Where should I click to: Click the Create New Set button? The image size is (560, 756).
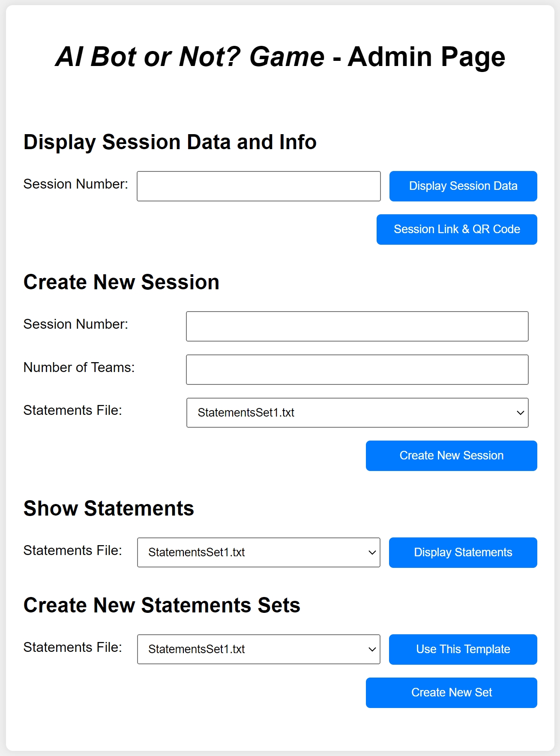click(x=451, y=693)
